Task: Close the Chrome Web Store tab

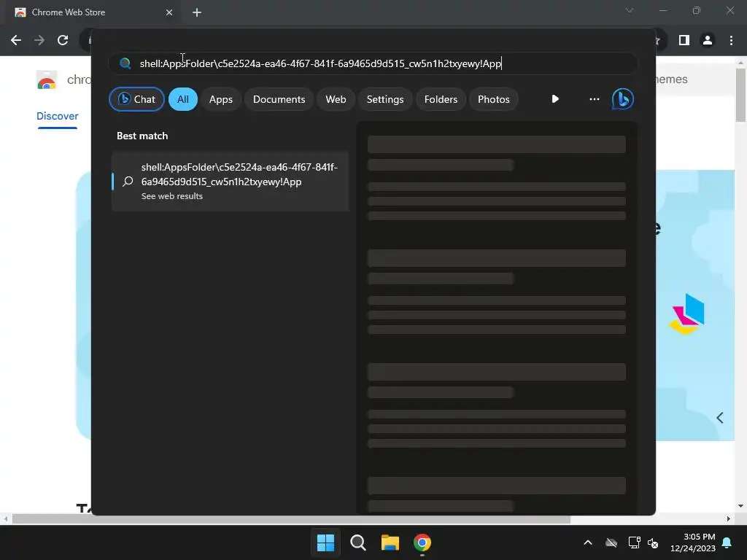Action: click(x=169, y=12)
